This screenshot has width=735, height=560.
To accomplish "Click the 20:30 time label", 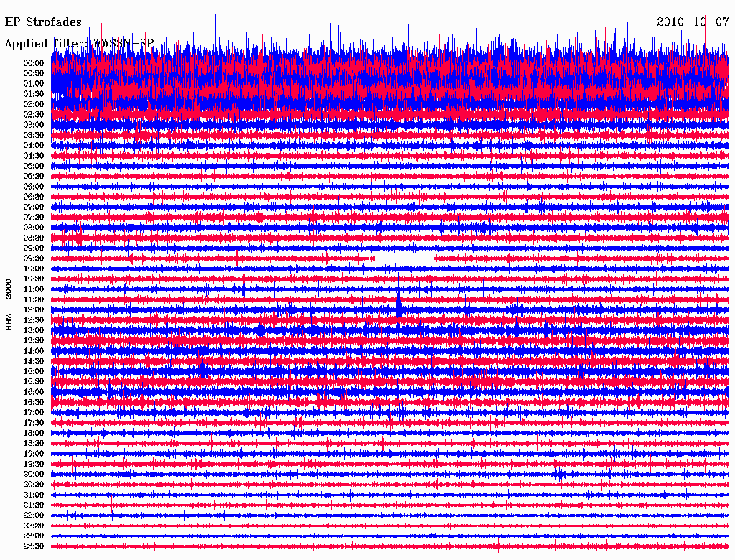I will coord(34,485).
